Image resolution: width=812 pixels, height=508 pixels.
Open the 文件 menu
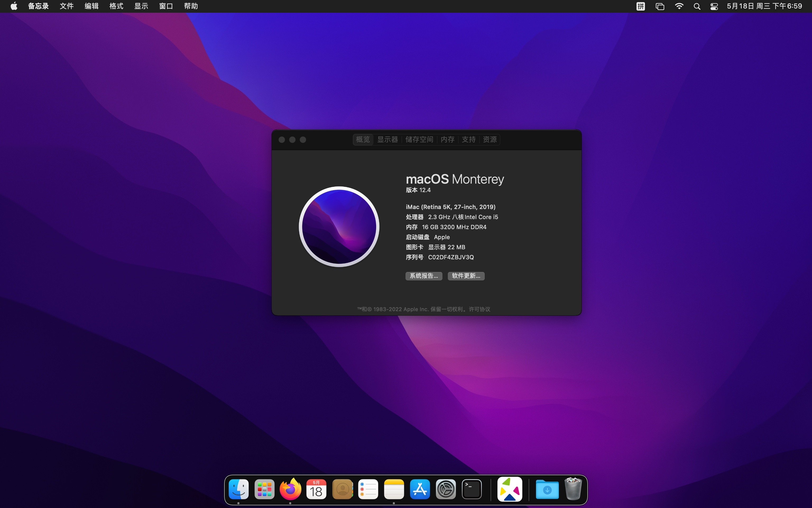point(66,6)
